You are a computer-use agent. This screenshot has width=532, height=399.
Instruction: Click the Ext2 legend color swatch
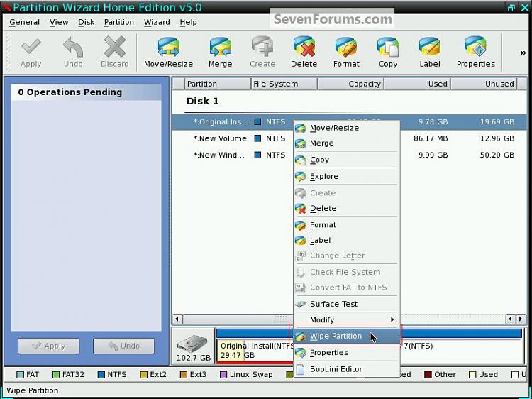(x=143, y=375)
